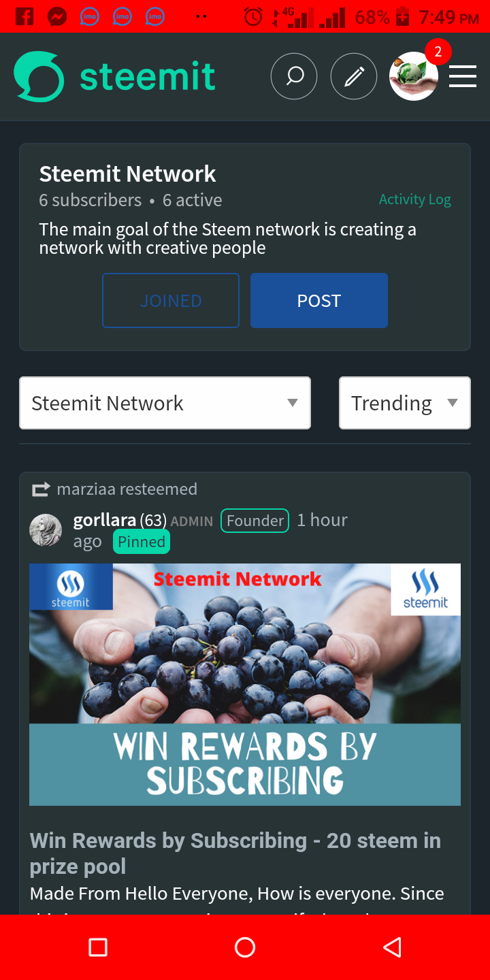Image resolution: width=490 pixels, height=980 pixels.
Task: Open the hamburger menu icon
Action: coord(463,76)
